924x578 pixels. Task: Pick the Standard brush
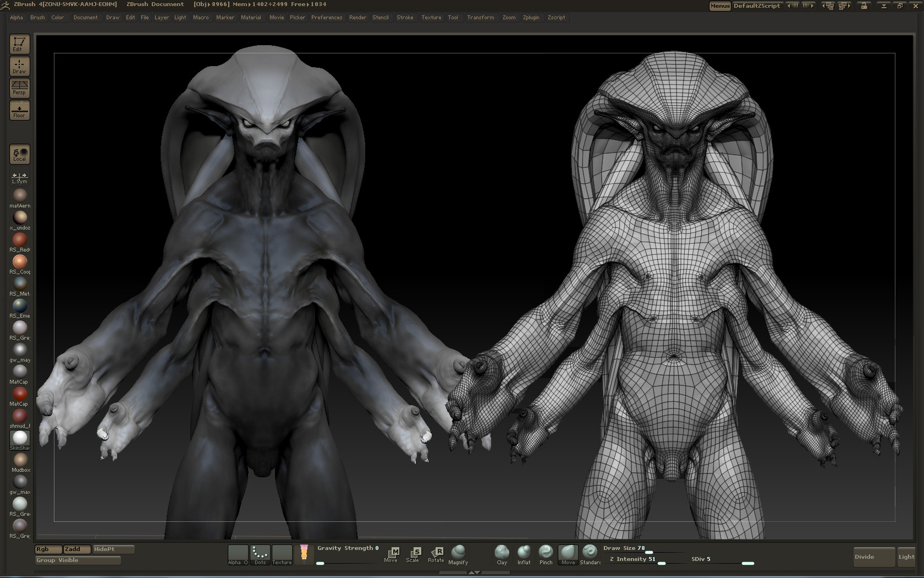pos(590,554)
